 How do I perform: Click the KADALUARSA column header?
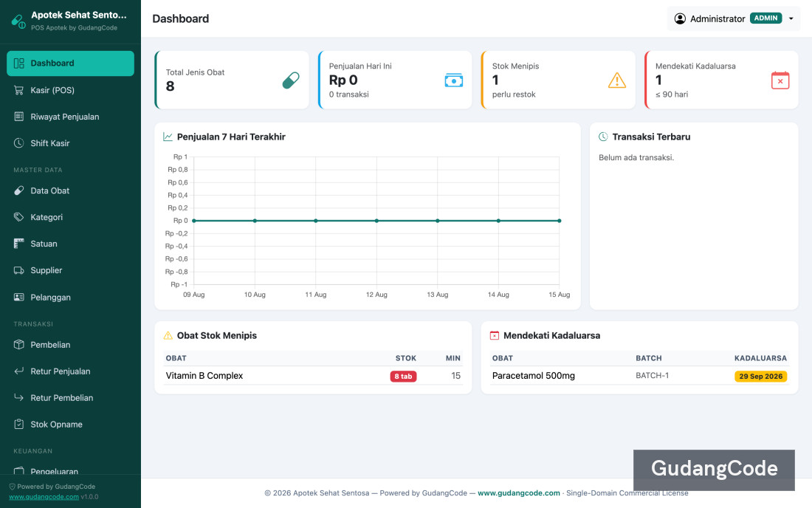(761, 358)
